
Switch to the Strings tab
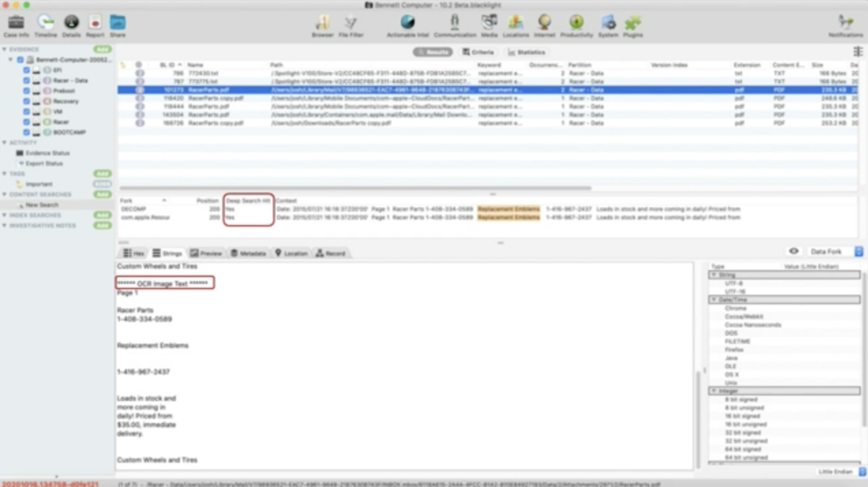tap(167, 253)
